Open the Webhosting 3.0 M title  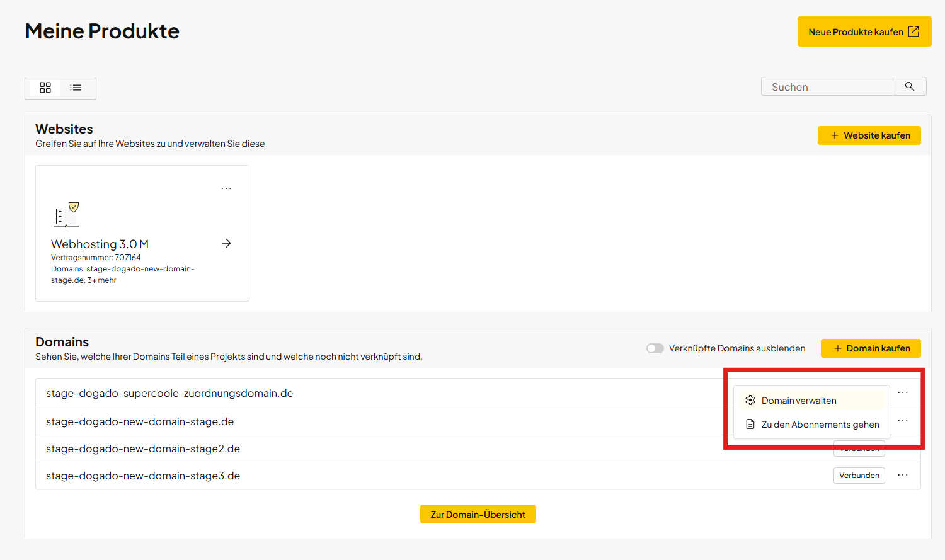tap(100, 244)
